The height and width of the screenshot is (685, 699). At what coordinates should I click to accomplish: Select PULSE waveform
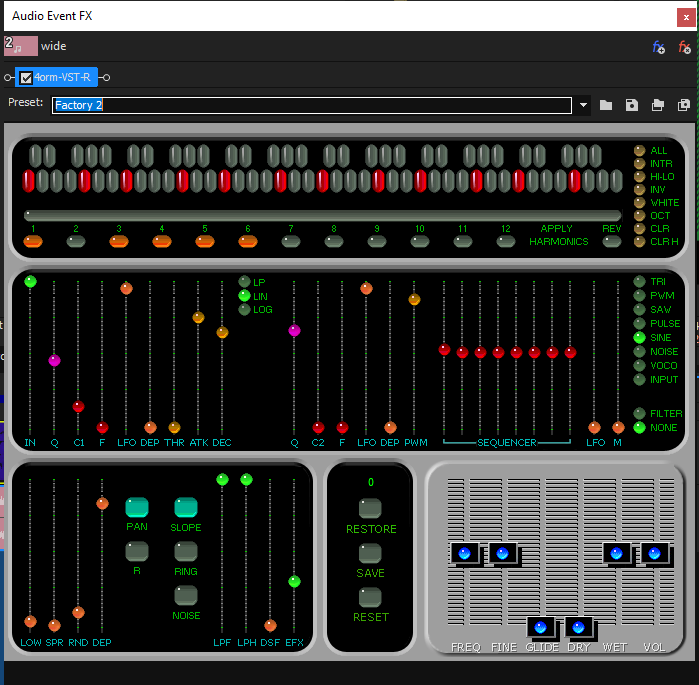639,323
